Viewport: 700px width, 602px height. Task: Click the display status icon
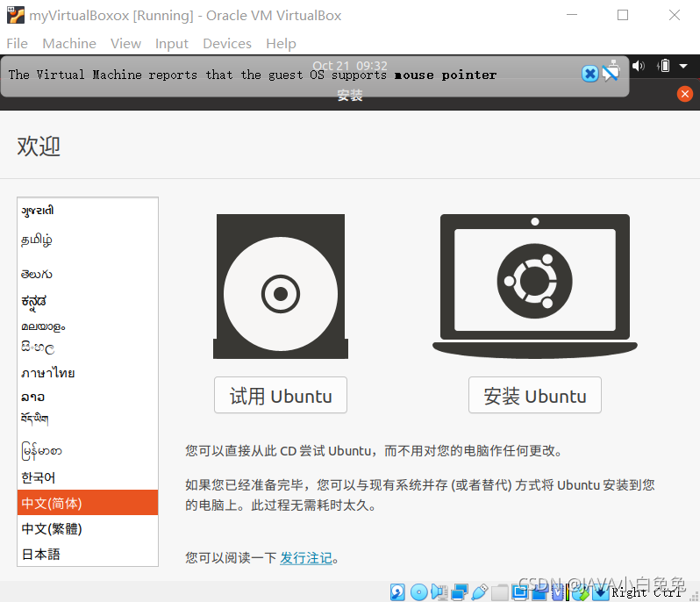(519, 592)
